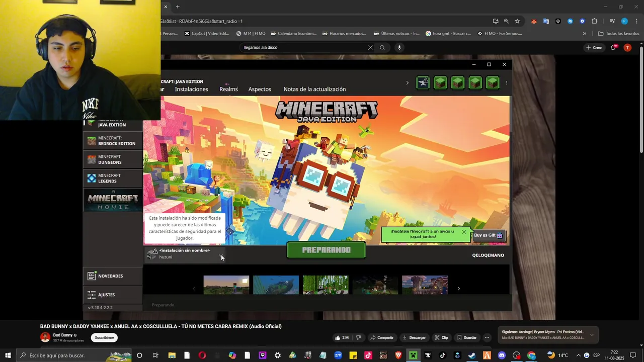Subscribe to Bad Bunny with Suscribirme
The image size is (644, 362).
click(x=104, y=337)
